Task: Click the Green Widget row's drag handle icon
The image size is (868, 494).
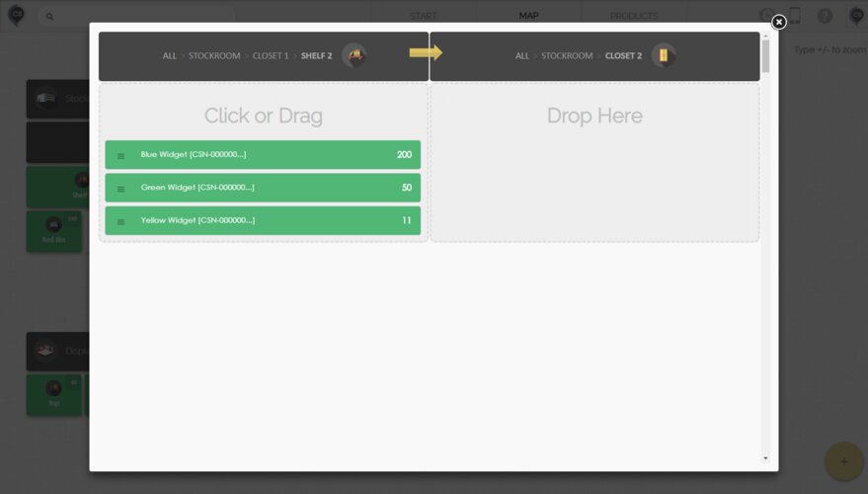Action: pyautogui.click(x=120, y=189)
